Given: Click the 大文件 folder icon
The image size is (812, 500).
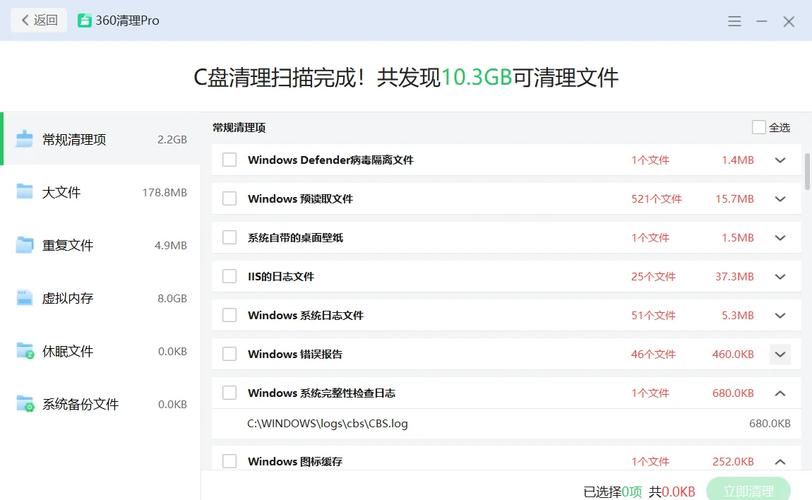Looking at the screenshot, I should point(24,191).
